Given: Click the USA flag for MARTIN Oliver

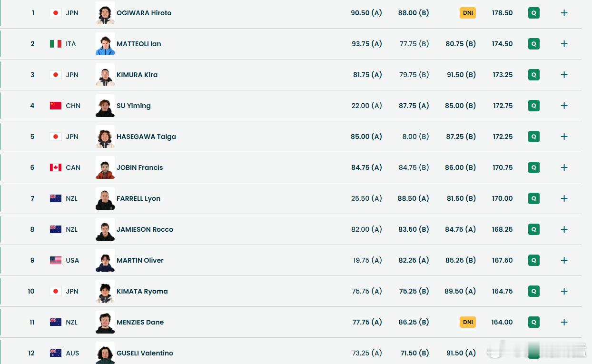Looking at the screenshot, I should point(56,260).
